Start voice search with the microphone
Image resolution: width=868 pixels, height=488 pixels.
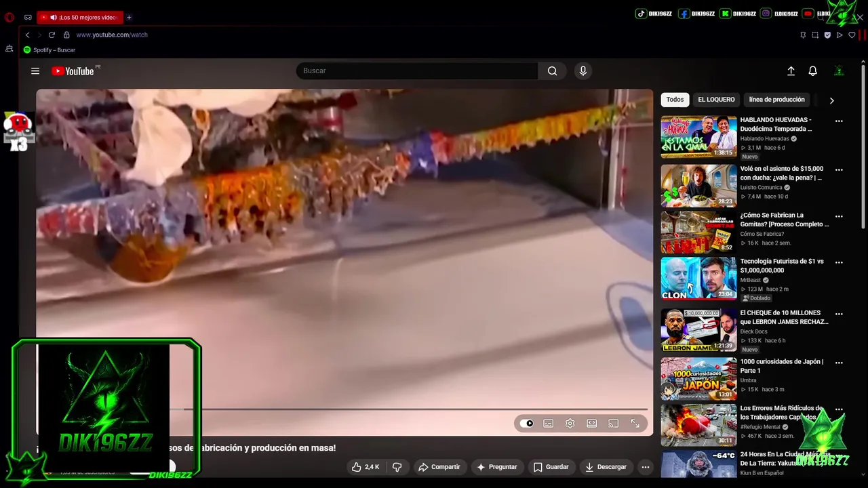click(x=583, y=71)
